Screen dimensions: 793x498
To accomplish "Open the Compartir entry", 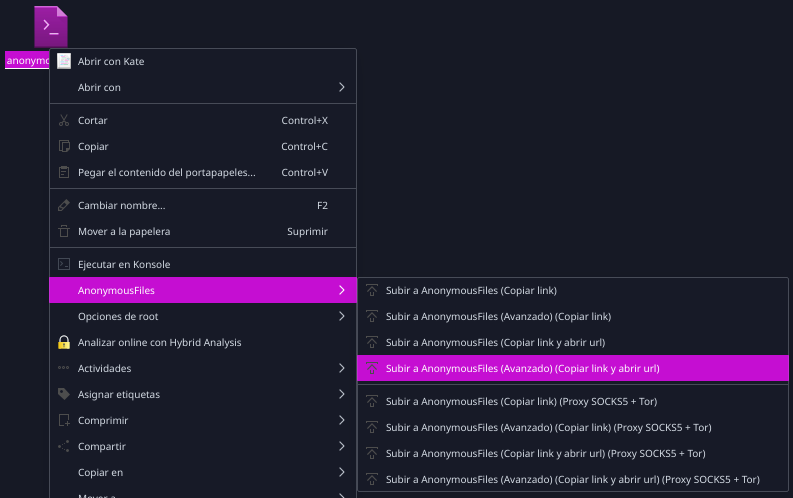I will point(203,446).
